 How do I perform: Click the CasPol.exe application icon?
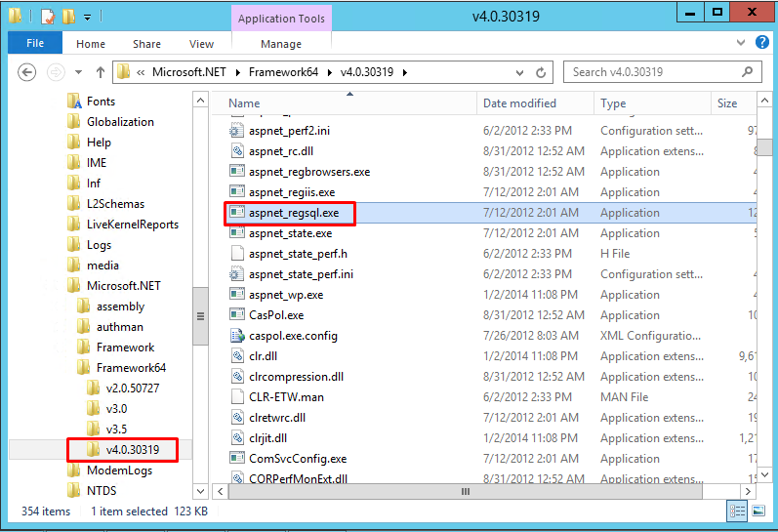(237, 315)
